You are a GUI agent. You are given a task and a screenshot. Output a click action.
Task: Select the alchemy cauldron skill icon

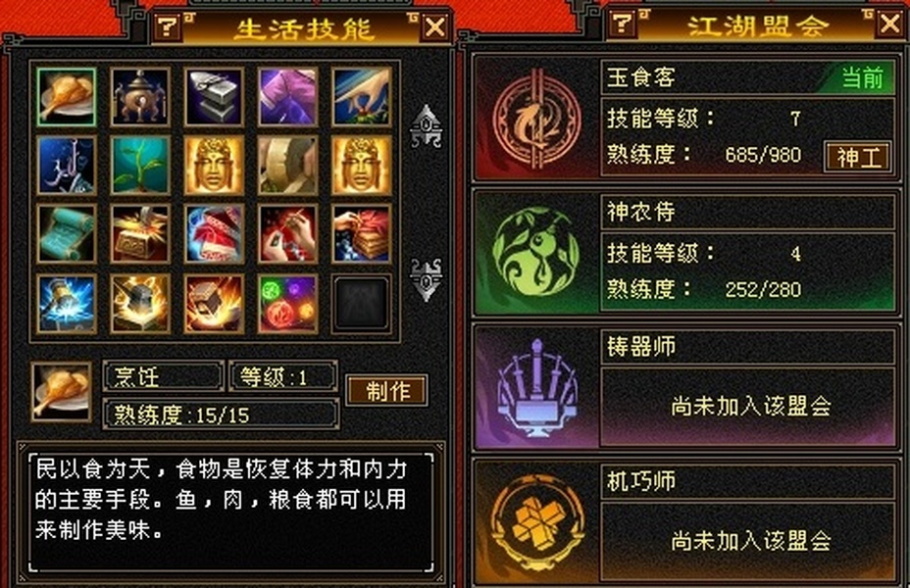(x=140, y=97)
